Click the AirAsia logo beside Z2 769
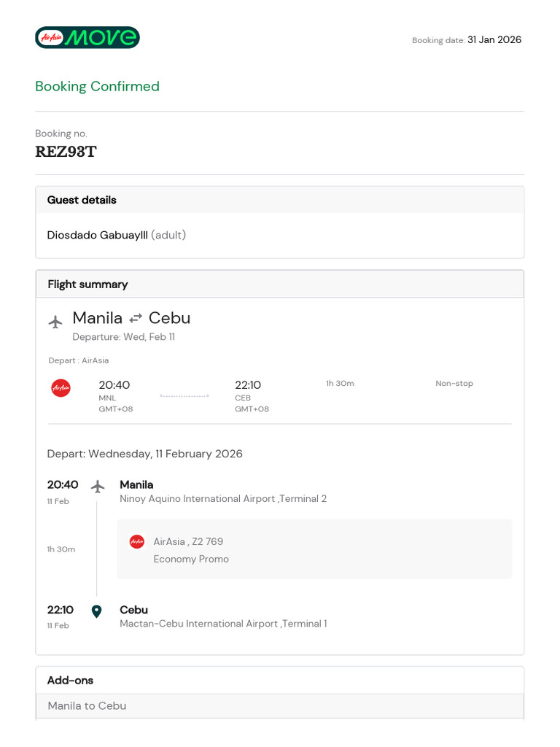 click(137, 541)
